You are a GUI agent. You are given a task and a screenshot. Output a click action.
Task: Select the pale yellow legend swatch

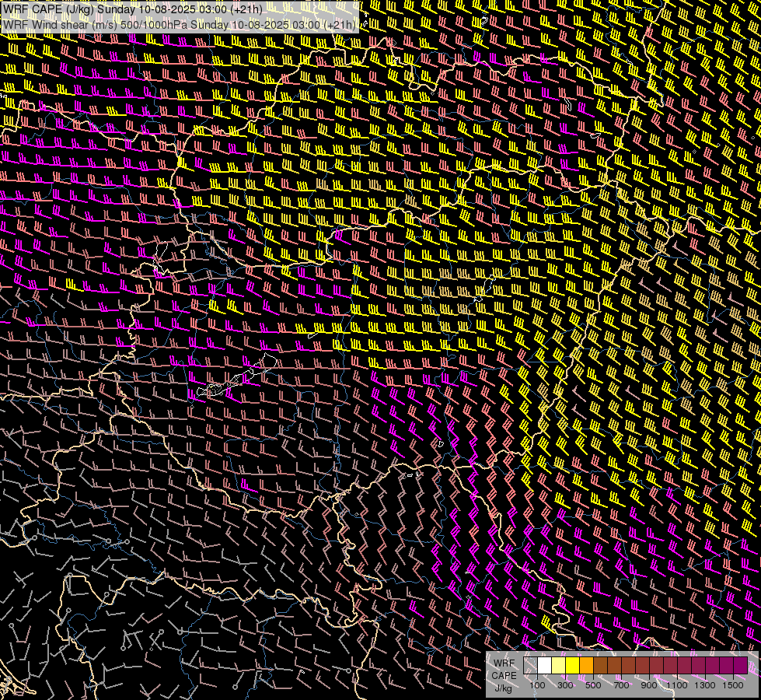tap(559, 666)
